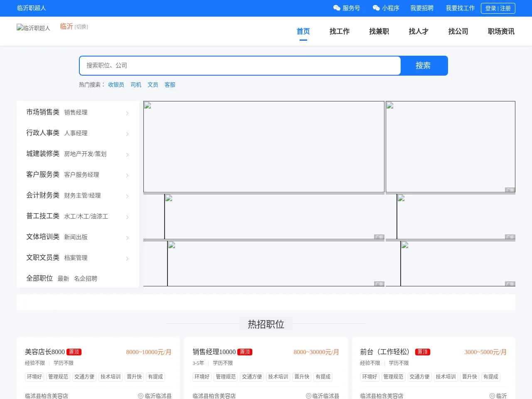
Task: Open the 美容店长8000 job title
Action: tap(45, 352)
